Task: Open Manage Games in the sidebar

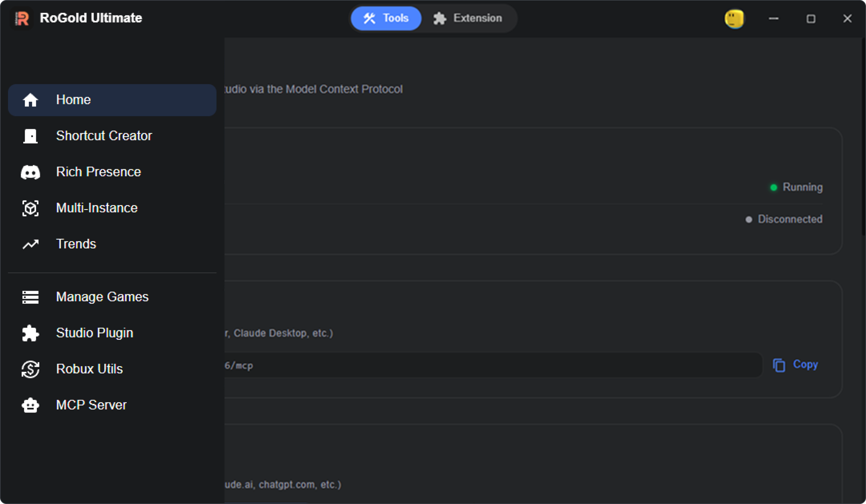Action: (x=112, y=297)
